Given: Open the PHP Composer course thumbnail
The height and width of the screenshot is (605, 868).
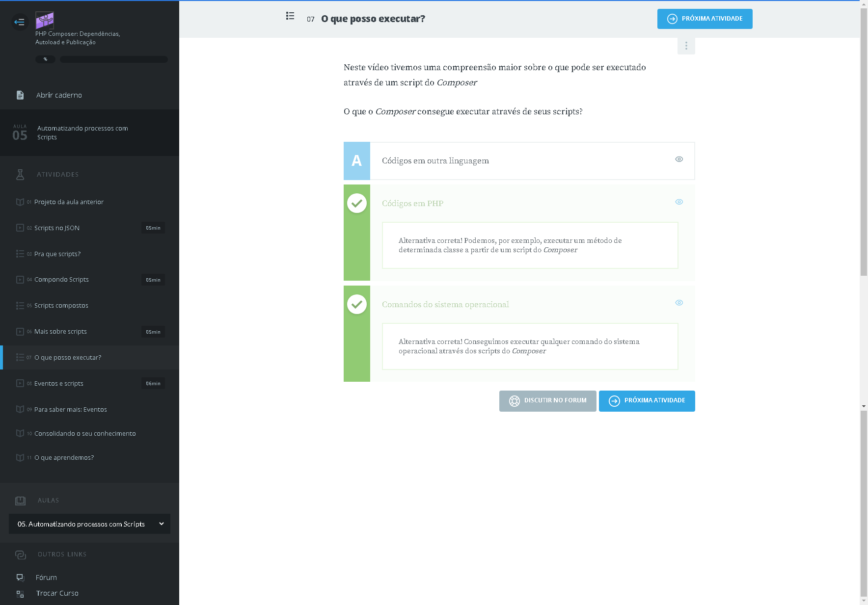Looking at the screenshot, I should (x=45, y=21).
